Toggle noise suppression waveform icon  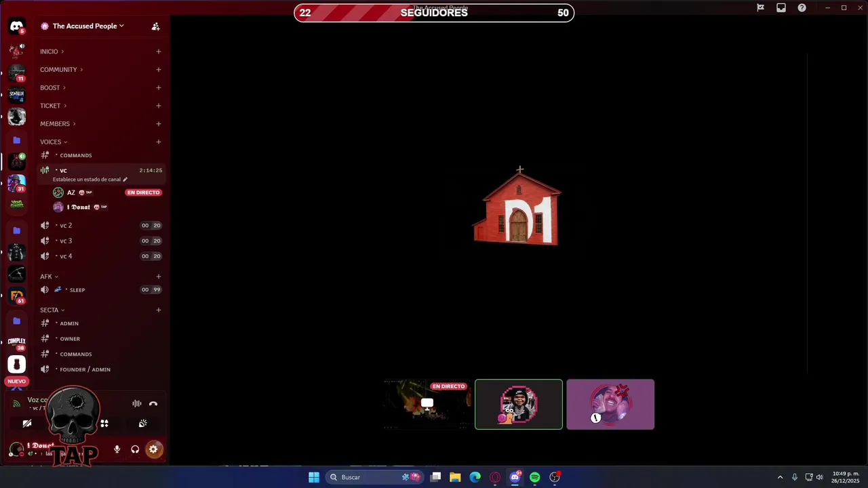tap(137, 404)
